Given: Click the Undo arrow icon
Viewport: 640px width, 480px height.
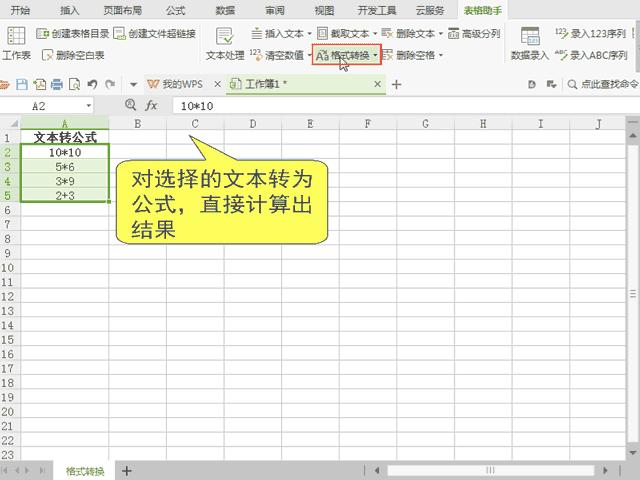Looking at the screenshot, I should (x=92, y=84).
